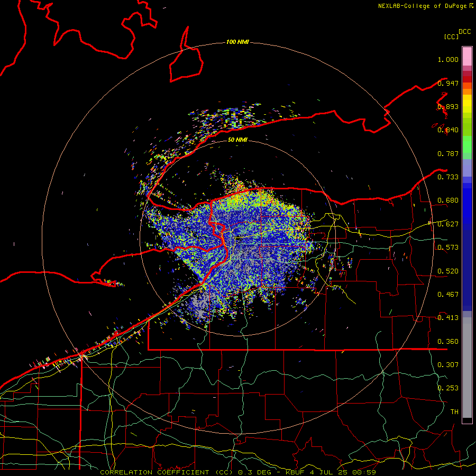Screen dimensions: 476x476
Task: Select the 0.787 legend value
Action: coord(448,153)
